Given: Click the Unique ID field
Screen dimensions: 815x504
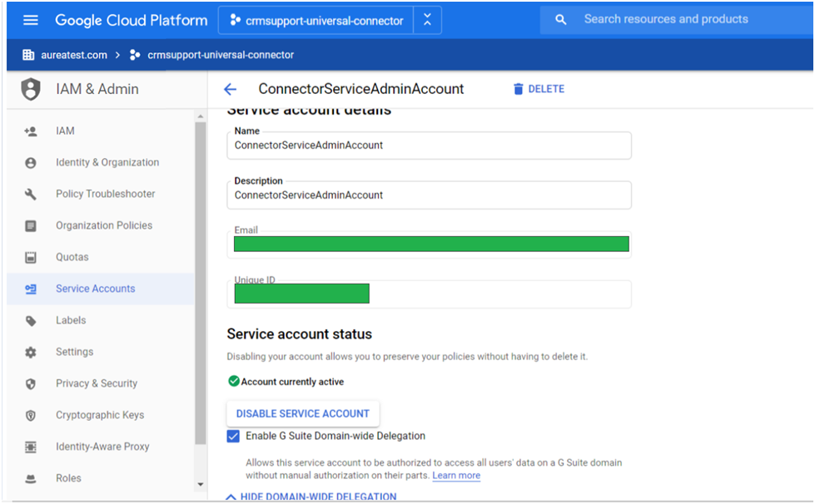Looking at the screenshot, I should click(x=430, y=294).
